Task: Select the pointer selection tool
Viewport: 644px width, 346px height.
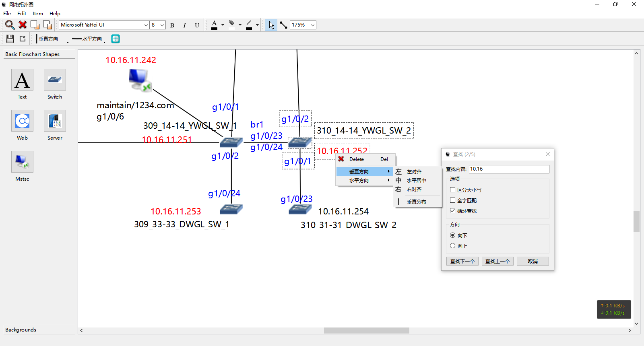Action: click(x=271, y=25)
